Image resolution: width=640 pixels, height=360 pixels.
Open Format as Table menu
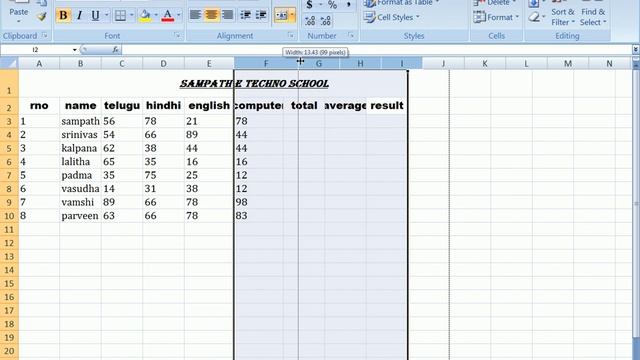pyautogui.click(x=402, y=3)
